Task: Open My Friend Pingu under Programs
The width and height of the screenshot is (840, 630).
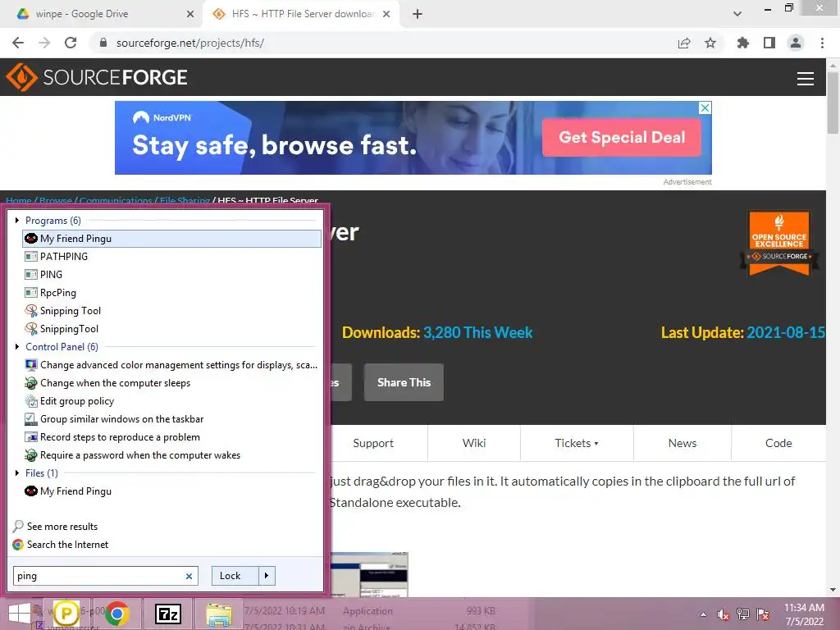Action: (x=171, y=239)
